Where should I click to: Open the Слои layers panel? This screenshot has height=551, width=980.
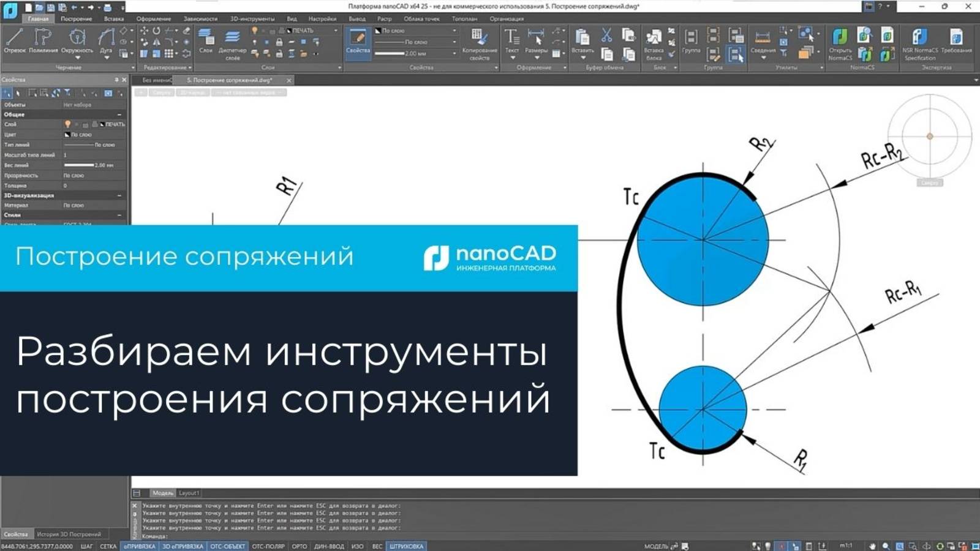point(206,40)
